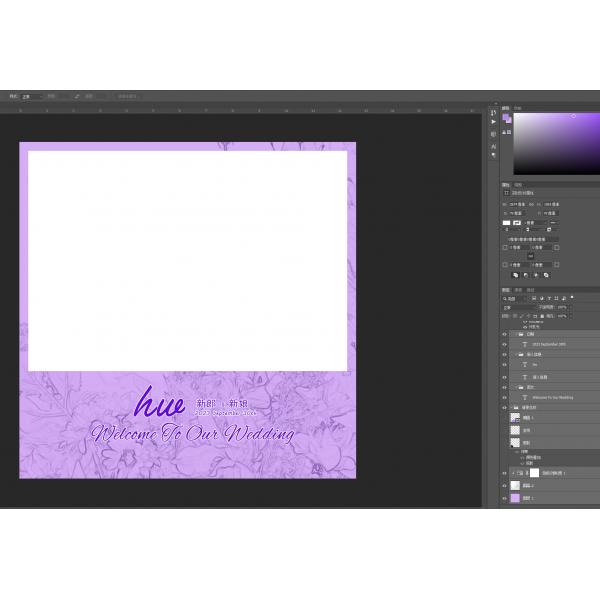Open the layer kind filter dropdown
The width and height of the screenshot is (600, 600).
(512, 298)
